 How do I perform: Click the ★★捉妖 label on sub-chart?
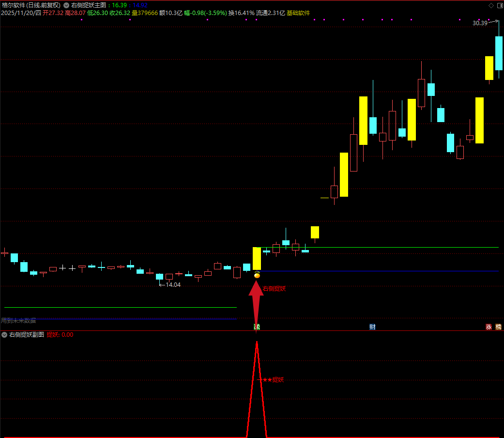pos(272,380)
